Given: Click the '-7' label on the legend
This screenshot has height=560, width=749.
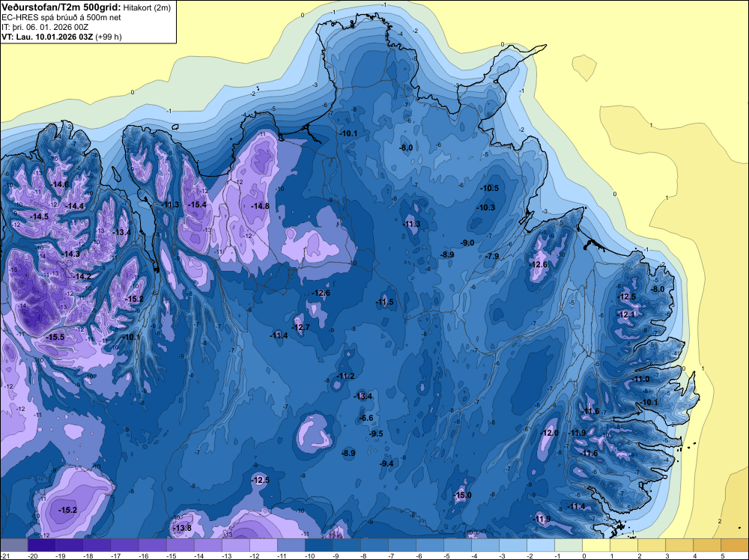Looking at the screenshot, I should 392,556.
